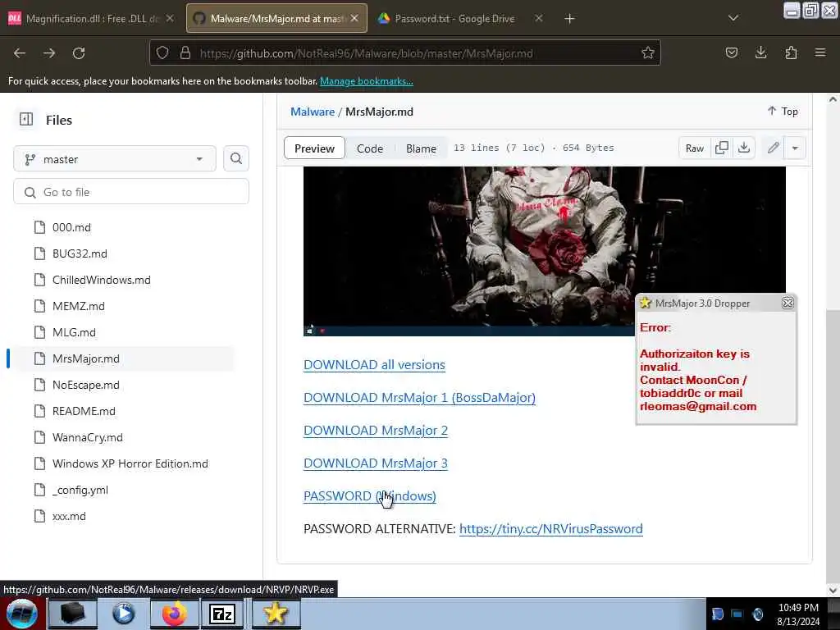840x630 pixels.
Task: Close the Magnification.dll tab
Action: (170, 18)
